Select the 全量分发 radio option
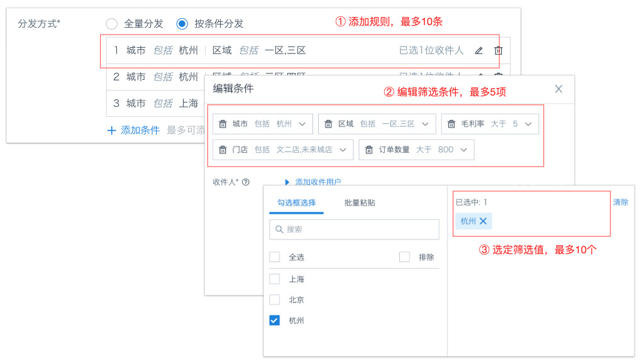The height and width of the screenshot is (364, 642). (x=112, y=24)
